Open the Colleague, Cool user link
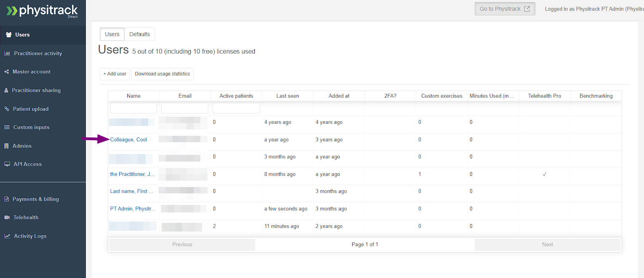 pos(128,140)
